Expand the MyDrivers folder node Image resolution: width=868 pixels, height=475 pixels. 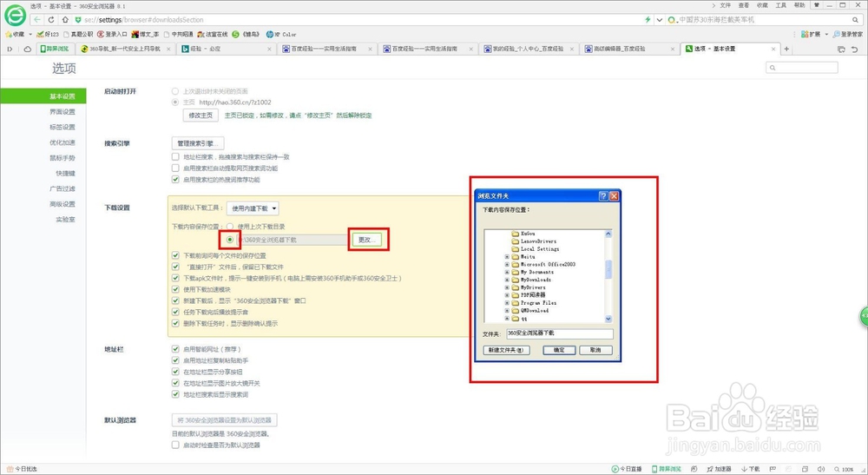point(507,288)
